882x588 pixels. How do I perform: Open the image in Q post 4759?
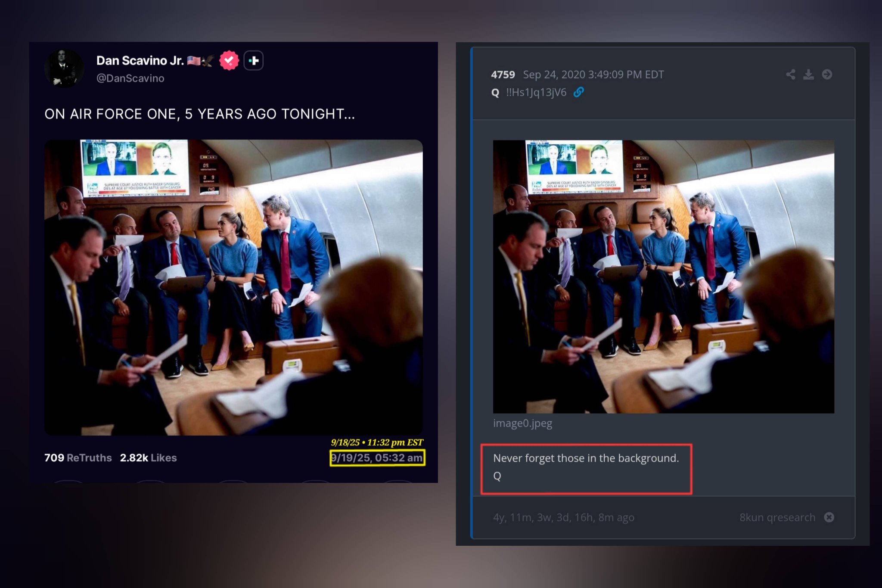click(x=663, y=277)
